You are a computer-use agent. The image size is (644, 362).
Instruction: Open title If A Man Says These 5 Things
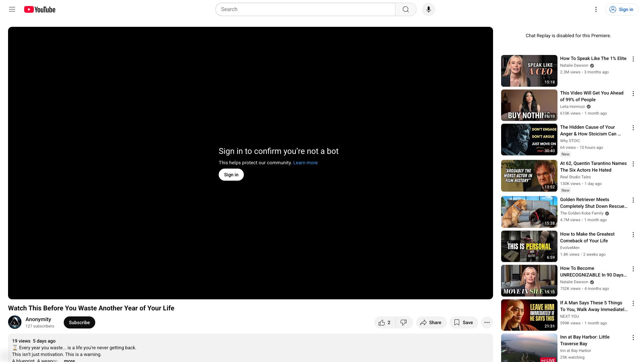(593, 306)
